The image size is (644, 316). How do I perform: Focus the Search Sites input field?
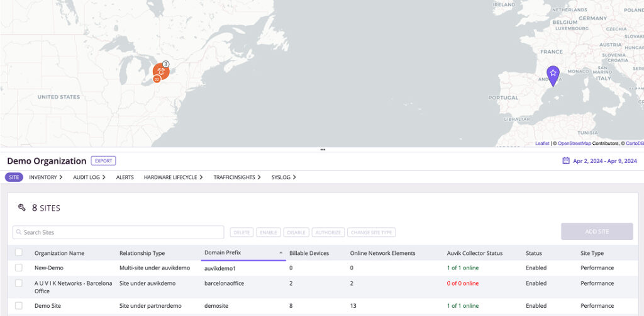point(118,232)
